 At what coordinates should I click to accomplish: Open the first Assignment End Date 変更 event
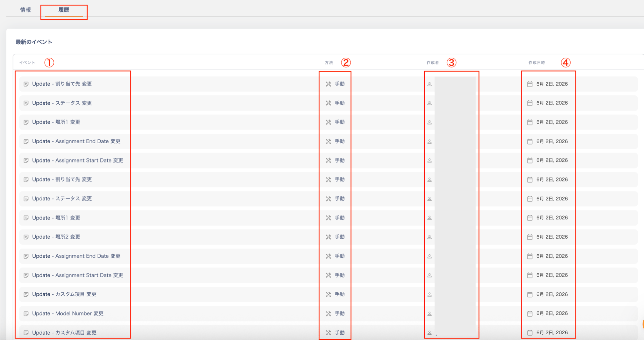click(76, 141)
